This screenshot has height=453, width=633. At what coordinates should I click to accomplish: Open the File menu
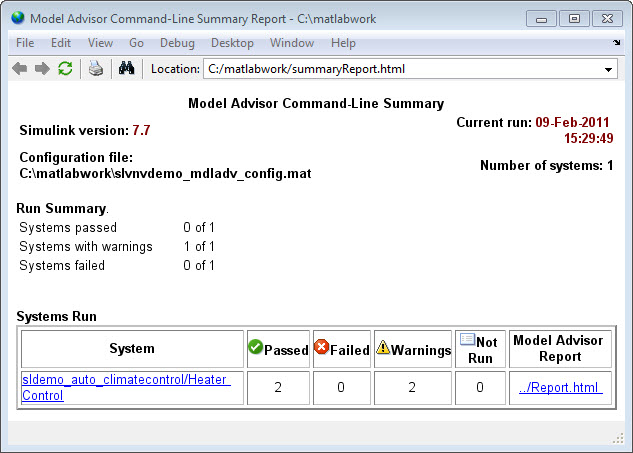point(25,43)
